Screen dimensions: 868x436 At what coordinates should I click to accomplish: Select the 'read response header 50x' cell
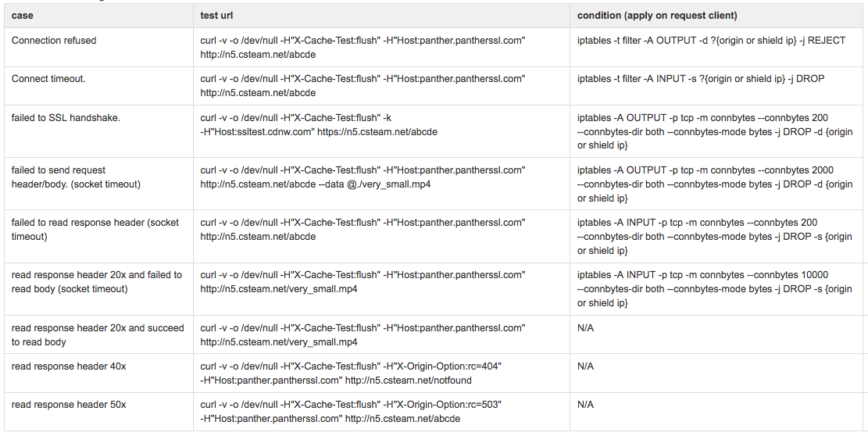[69, 405]
